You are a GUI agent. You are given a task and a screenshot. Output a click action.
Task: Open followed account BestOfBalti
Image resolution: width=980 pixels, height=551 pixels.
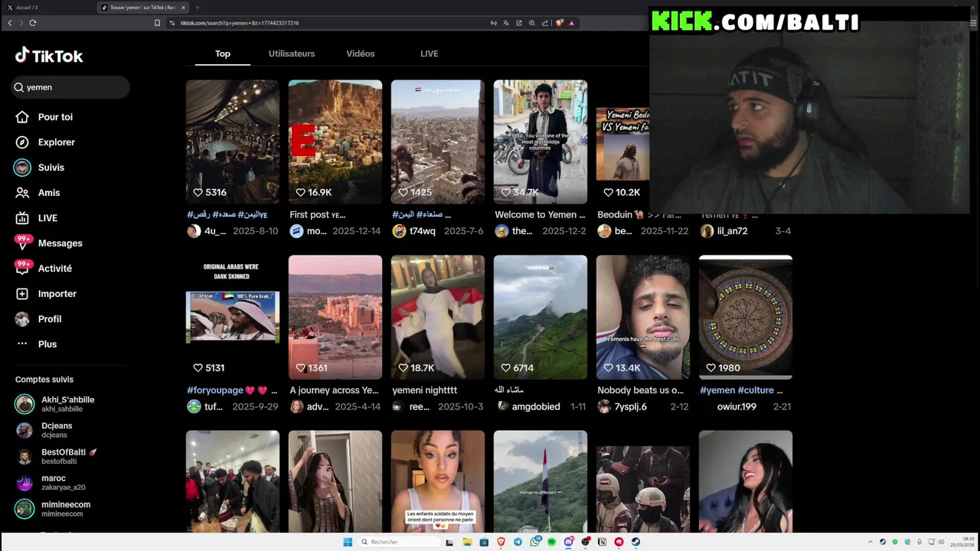coord(57,456)
